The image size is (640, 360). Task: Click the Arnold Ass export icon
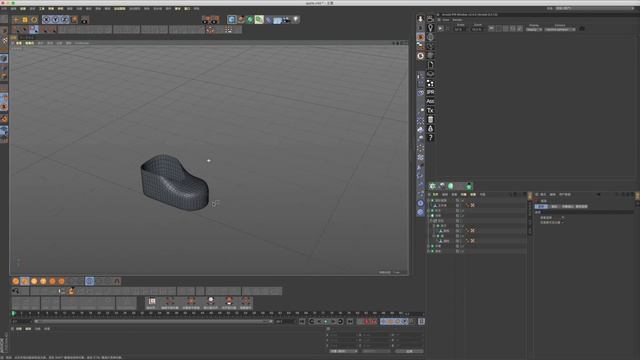430,101
